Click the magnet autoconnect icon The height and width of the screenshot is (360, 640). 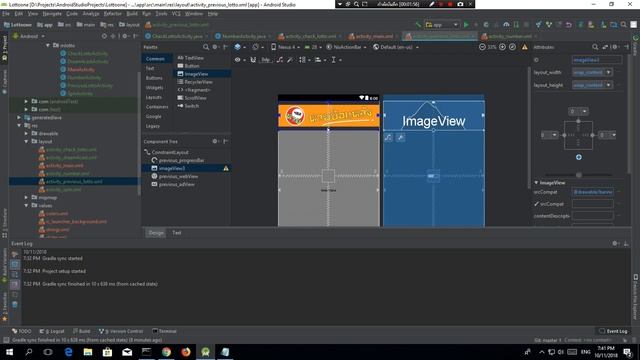pos(253,60)
